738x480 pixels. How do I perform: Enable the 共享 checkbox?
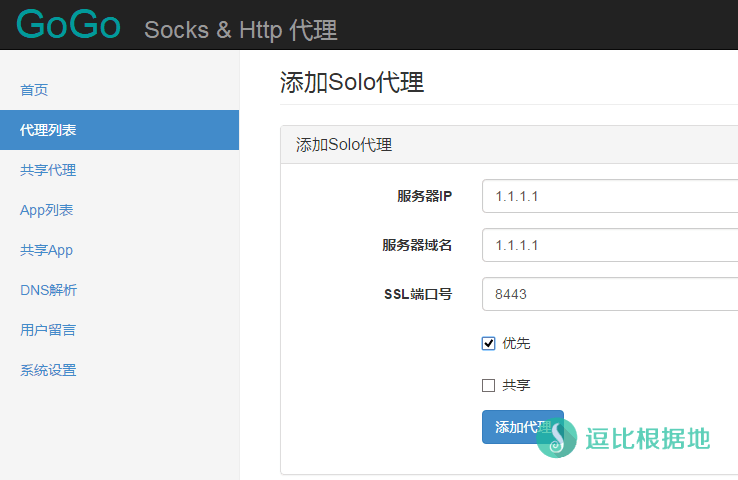click(x=489, y=385)
